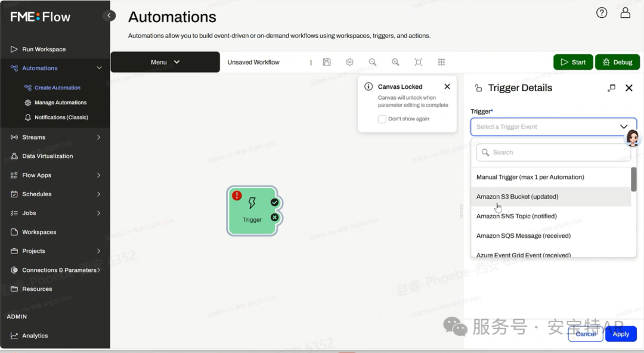Close the Canvas Locked notice

(x=447, y=86)
